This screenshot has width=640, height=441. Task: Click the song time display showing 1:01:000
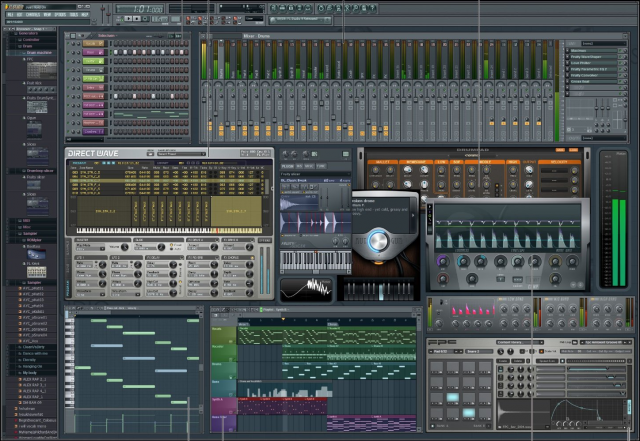click(x=139, y=9)
